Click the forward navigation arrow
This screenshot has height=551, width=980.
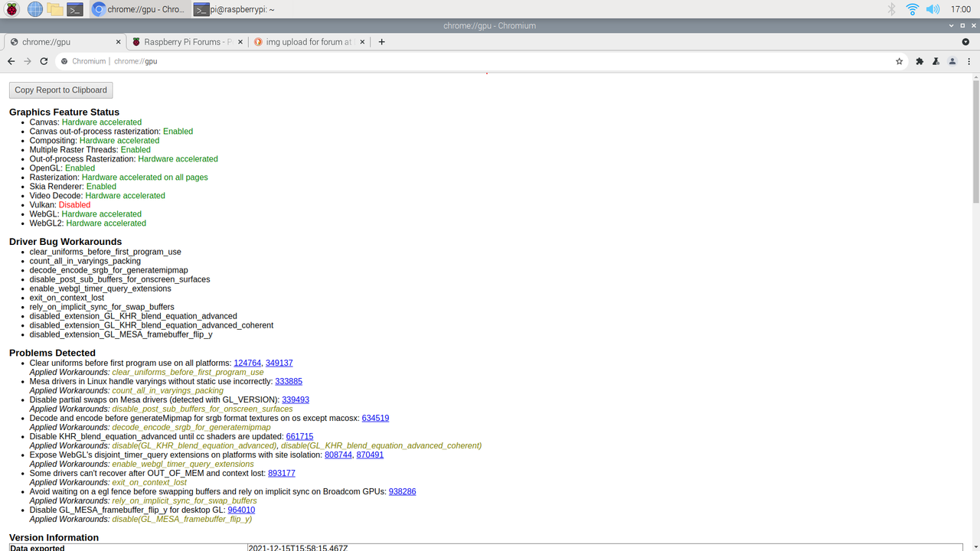tap(27, 61)
